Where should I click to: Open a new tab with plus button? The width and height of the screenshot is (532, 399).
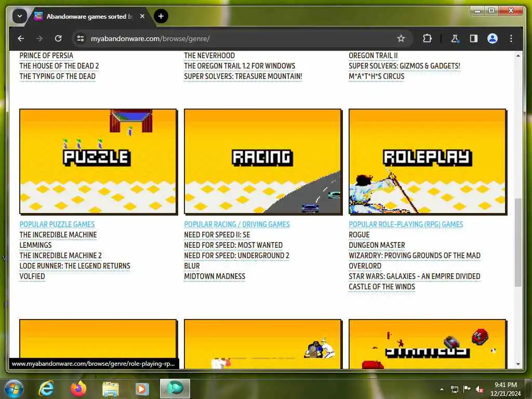(161, 16)
